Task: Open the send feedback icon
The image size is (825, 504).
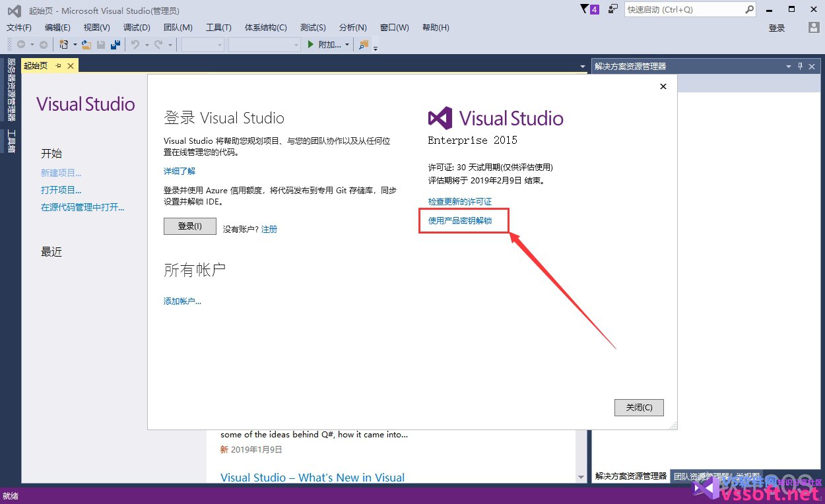Action: click(613, 9)
